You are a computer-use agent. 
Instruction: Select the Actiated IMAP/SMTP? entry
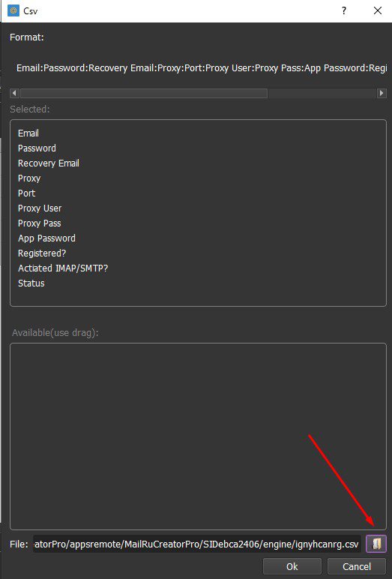click(63, 268)
